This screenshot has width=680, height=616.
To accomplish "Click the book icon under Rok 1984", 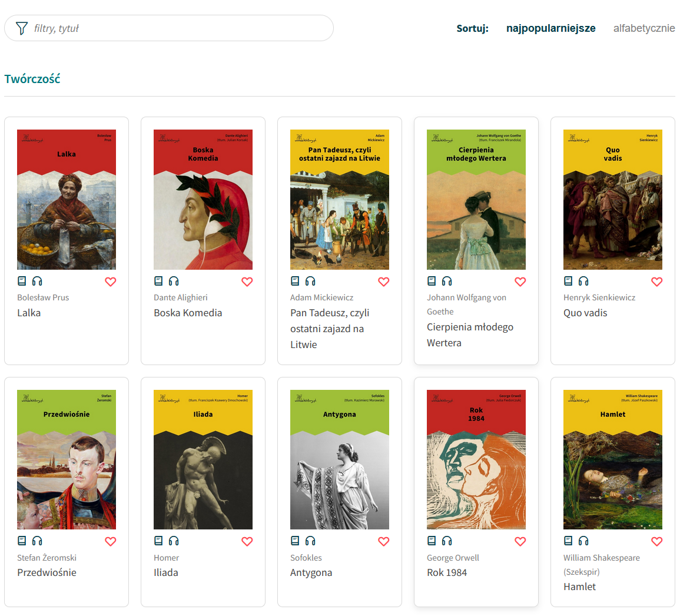I will 432,541.
